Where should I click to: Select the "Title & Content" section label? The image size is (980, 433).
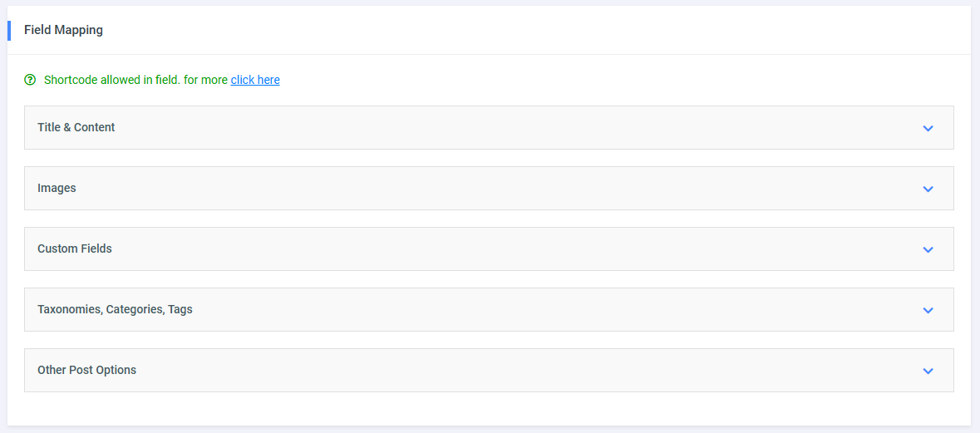[x=76, y=127]
